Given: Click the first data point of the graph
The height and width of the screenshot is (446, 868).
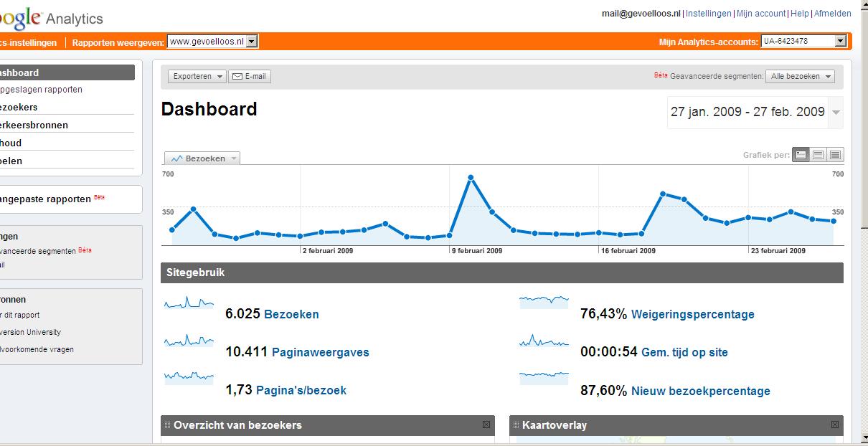Looking at the screenshot, I should point(172,229).
